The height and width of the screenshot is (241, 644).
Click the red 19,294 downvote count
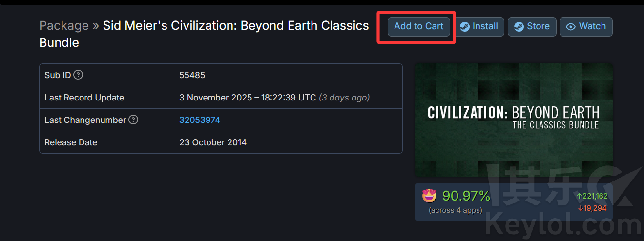click(x=592, y=208)
